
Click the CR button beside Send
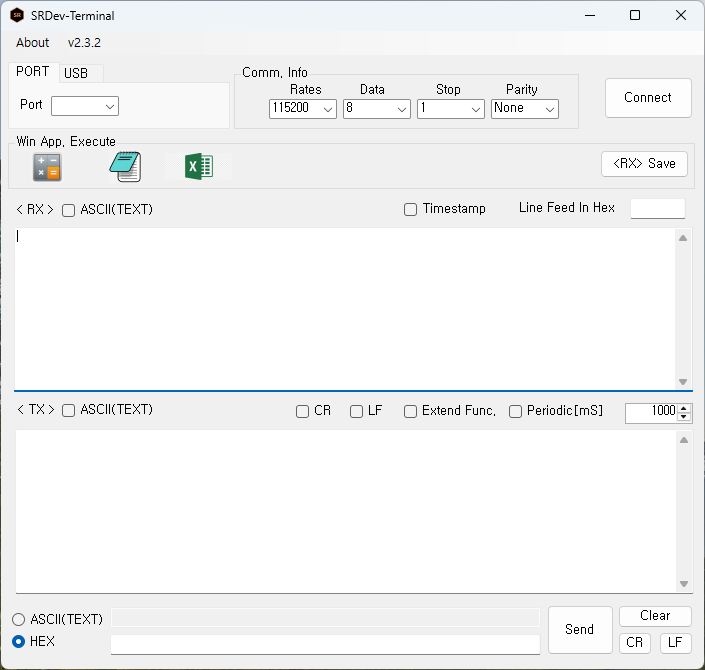(634, 643)
